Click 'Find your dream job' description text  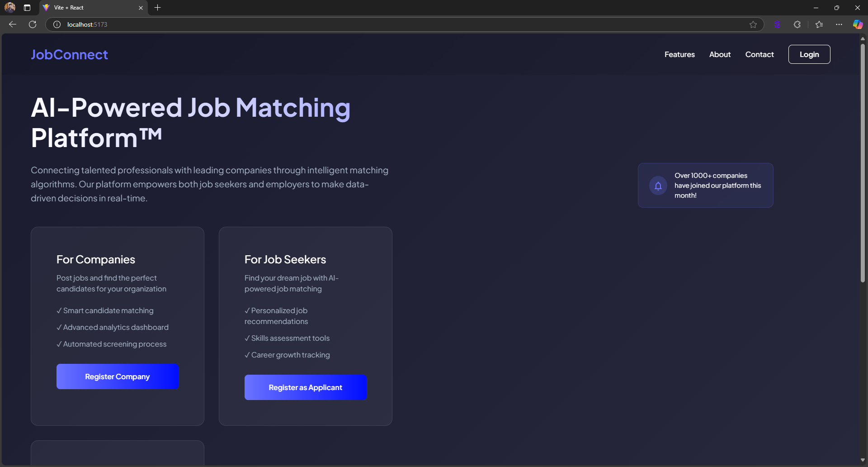292,283
